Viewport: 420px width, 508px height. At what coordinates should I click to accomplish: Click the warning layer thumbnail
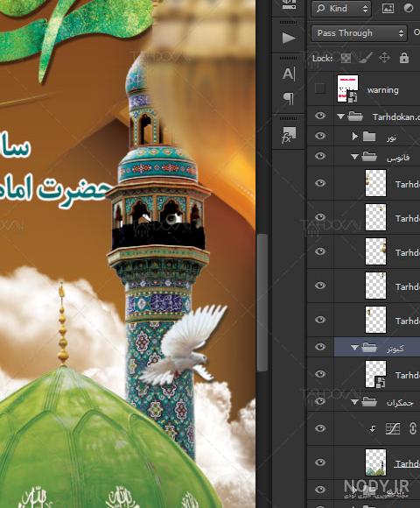(x=348, y=88)
